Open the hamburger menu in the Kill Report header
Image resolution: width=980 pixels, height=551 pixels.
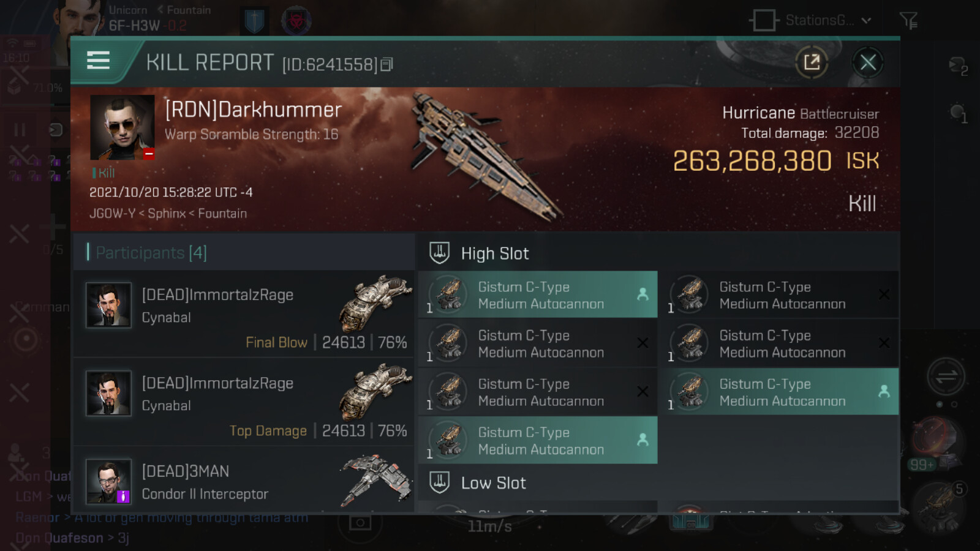98,61
